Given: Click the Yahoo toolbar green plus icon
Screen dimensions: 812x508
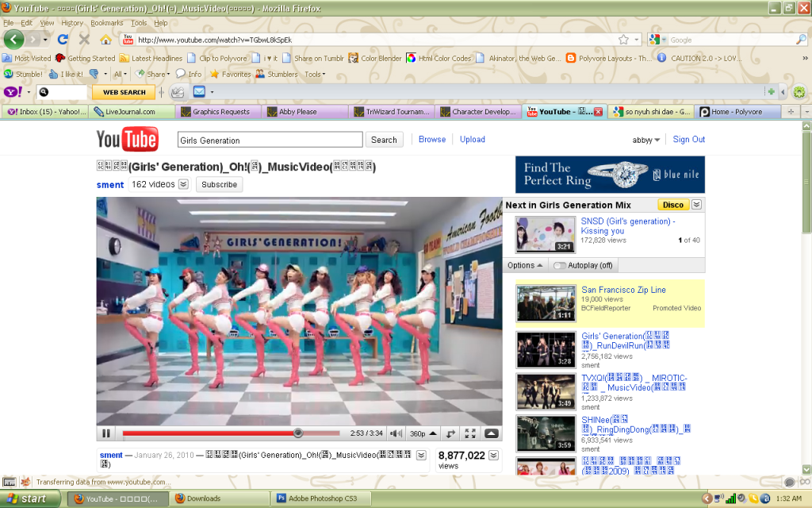Looking at the screenshot, I should 771,92.
